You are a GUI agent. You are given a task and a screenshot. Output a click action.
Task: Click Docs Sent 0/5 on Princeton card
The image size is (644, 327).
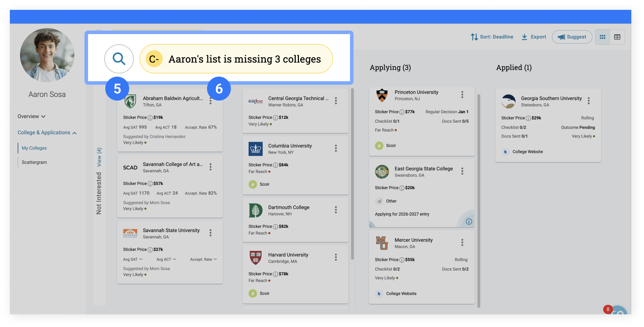tap(455, 121)
